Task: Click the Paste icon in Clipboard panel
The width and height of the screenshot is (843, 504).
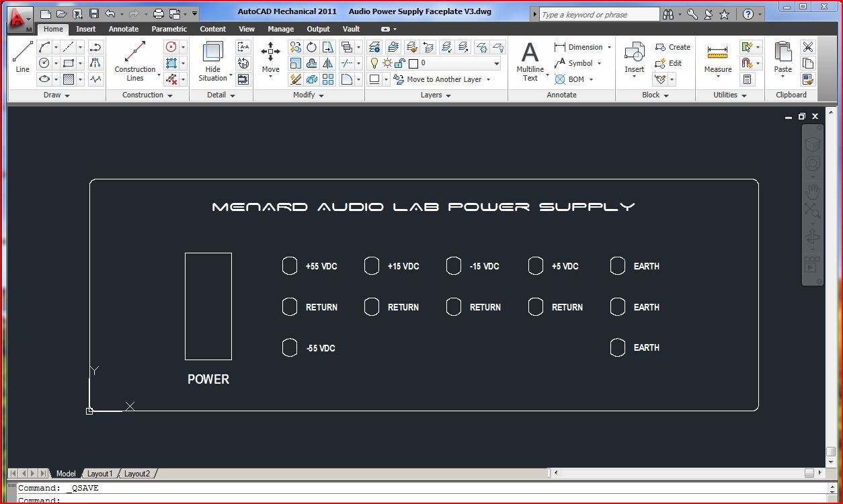Action: click(782, 54)
